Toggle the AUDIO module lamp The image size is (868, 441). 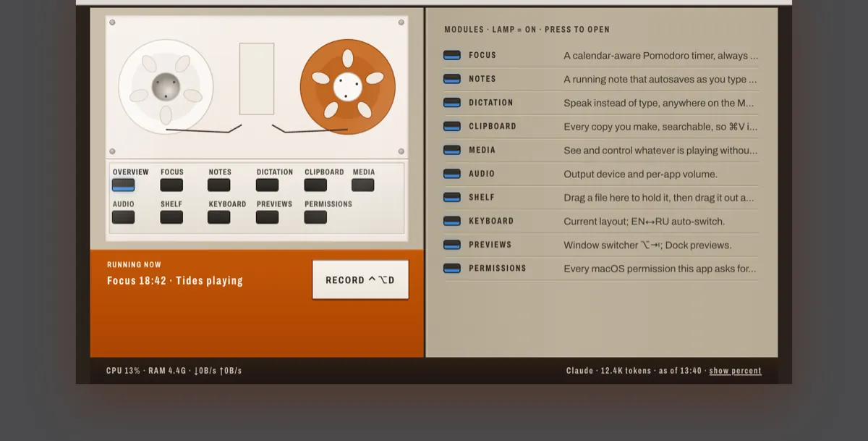click(452, 174)
